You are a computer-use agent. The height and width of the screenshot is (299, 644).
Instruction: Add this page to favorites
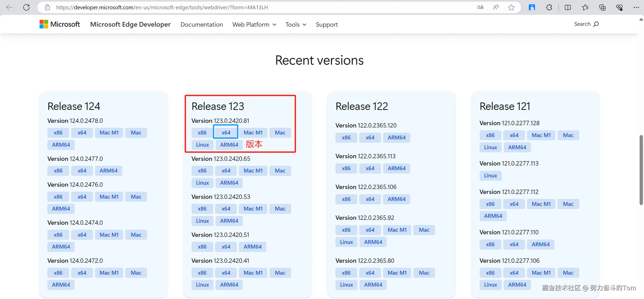pos(511,7)
